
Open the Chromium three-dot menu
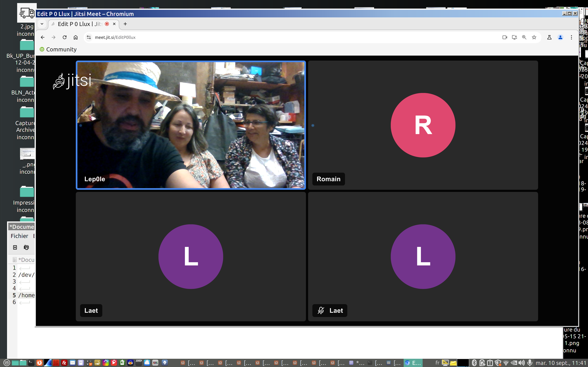click(x=571, y=37)
